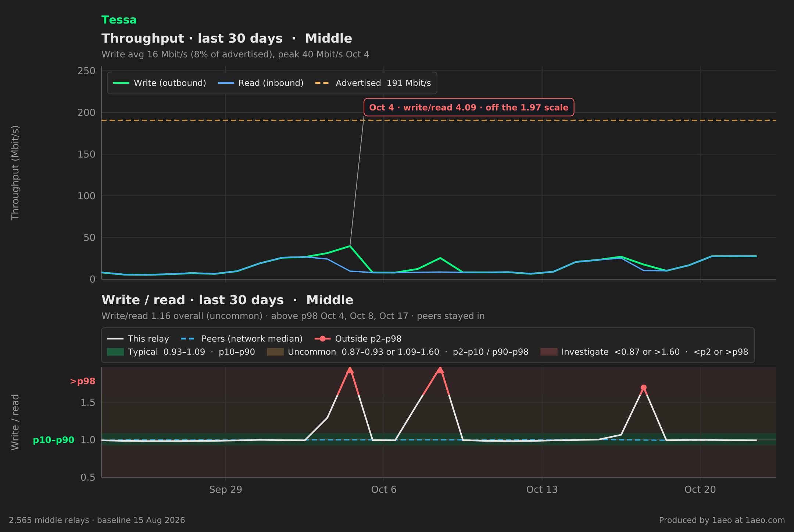Click the p10–p90 axis label
Image resolution: width=794 pixels, height=532 pixels.
tap(54, 440)
